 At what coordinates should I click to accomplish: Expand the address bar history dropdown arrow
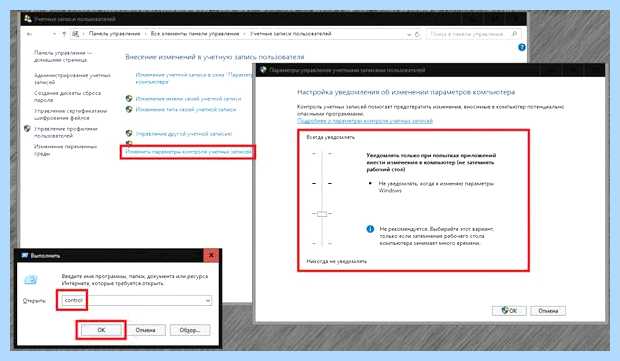click(x=409, y=34)
